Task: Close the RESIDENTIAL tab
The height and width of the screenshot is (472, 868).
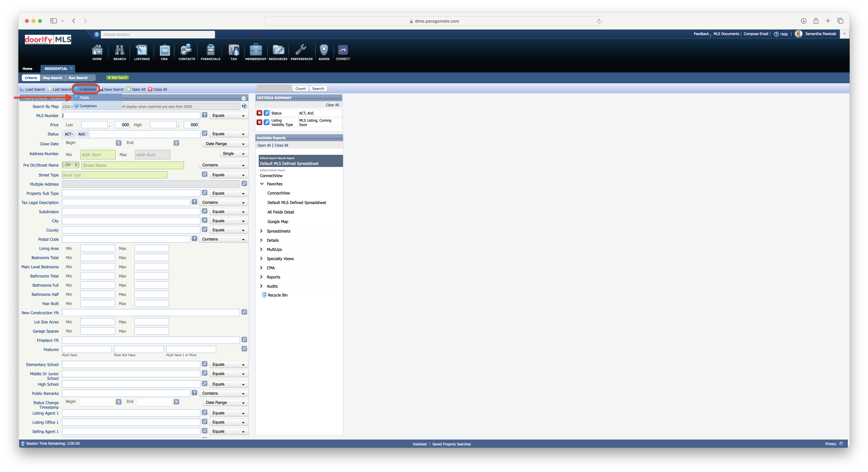Action: pos(71,68)
